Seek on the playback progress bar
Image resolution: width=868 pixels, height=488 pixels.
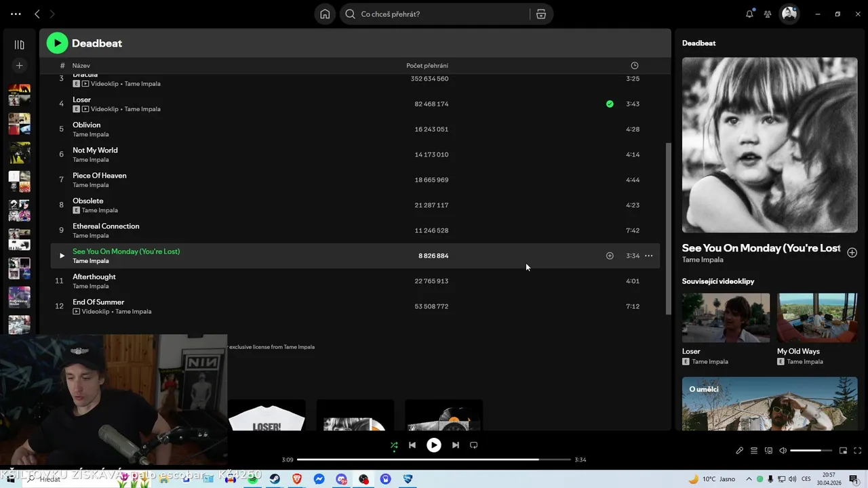[434, 460]
